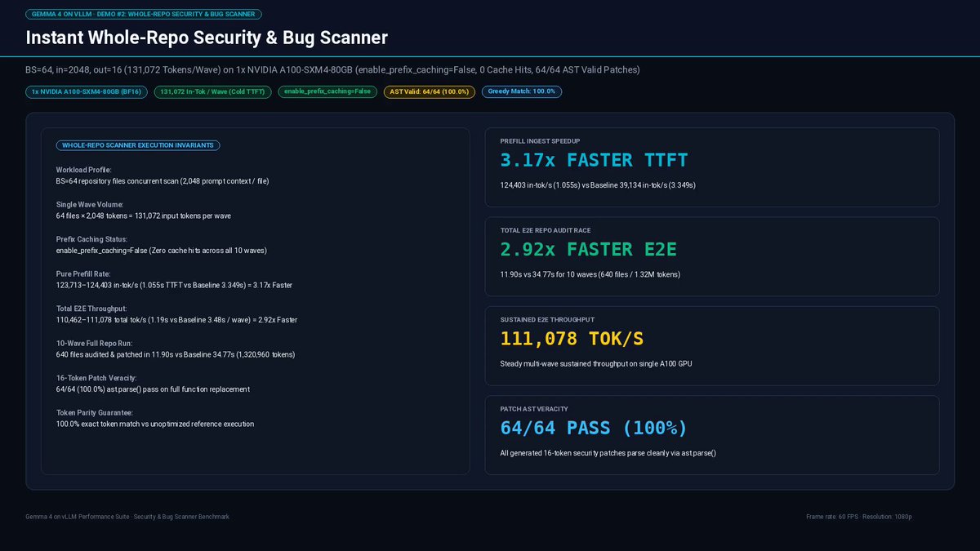Click the '123,713–124,403 in-tok/s' value line

[x=174, y=285]
